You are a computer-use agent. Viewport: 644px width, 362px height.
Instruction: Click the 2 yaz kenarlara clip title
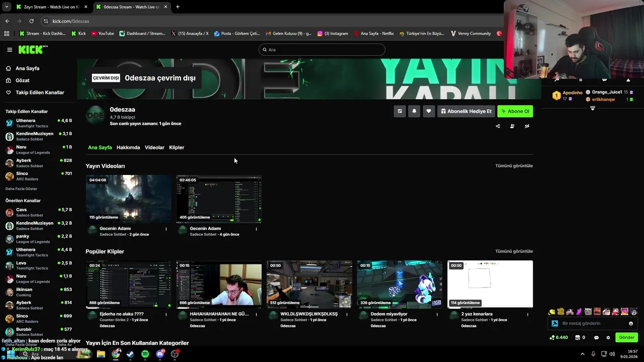(477, 314)
